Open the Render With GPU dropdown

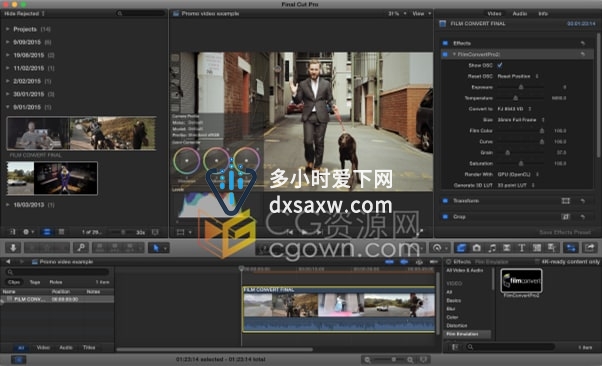(x=518, y=174)
